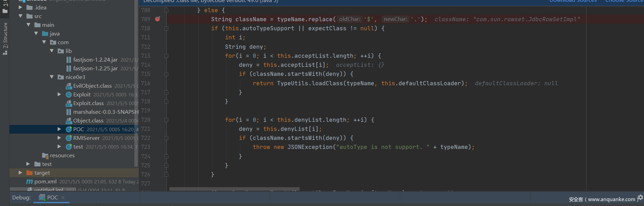Screen dimensions: 644x206
Task: Open the Exploit Java class
Action: pyautogui.click(x=82, y=95)
